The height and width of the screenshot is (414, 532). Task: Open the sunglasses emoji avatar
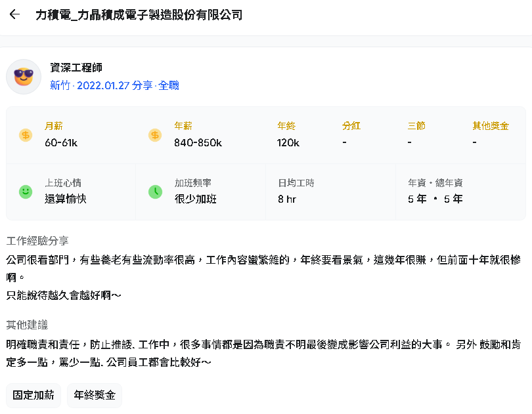pos(24,77)
